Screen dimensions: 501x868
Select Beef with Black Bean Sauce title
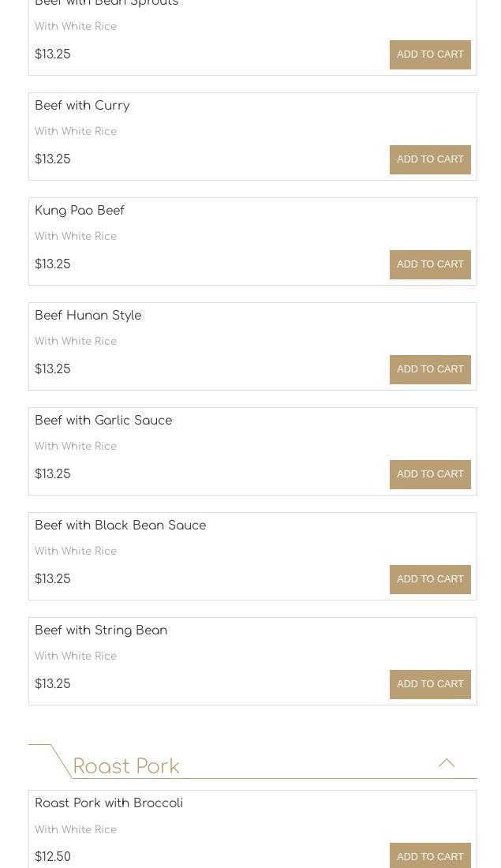[120, 526]
